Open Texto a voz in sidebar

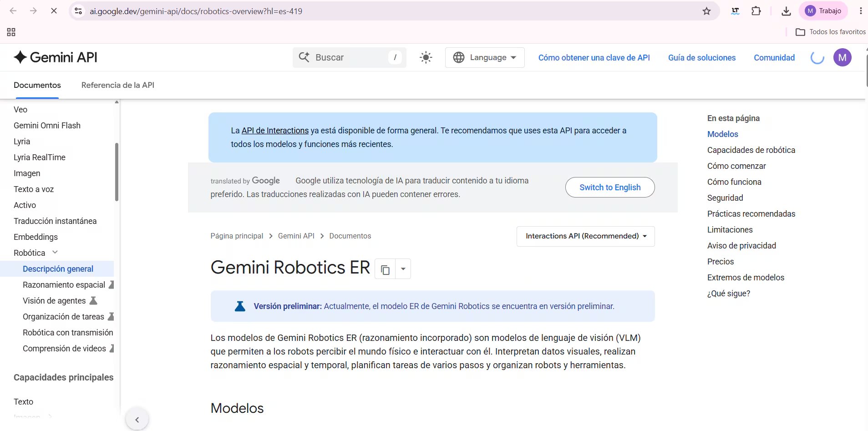[x=34, y=189]
